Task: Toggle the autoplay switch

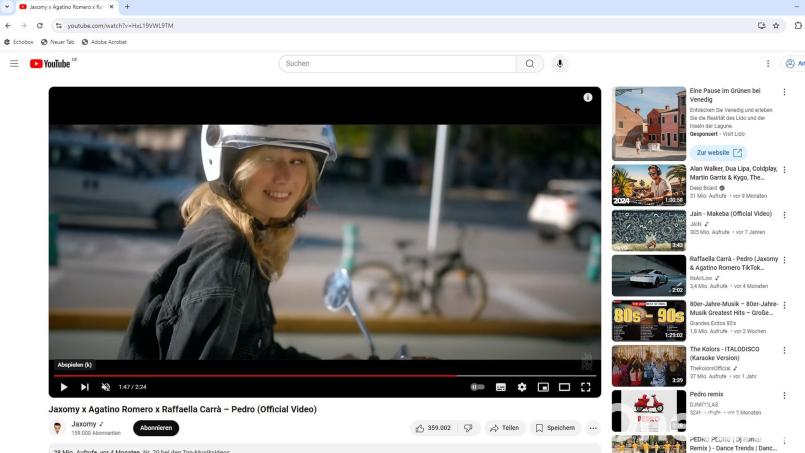Action: [x=478, y=387]
